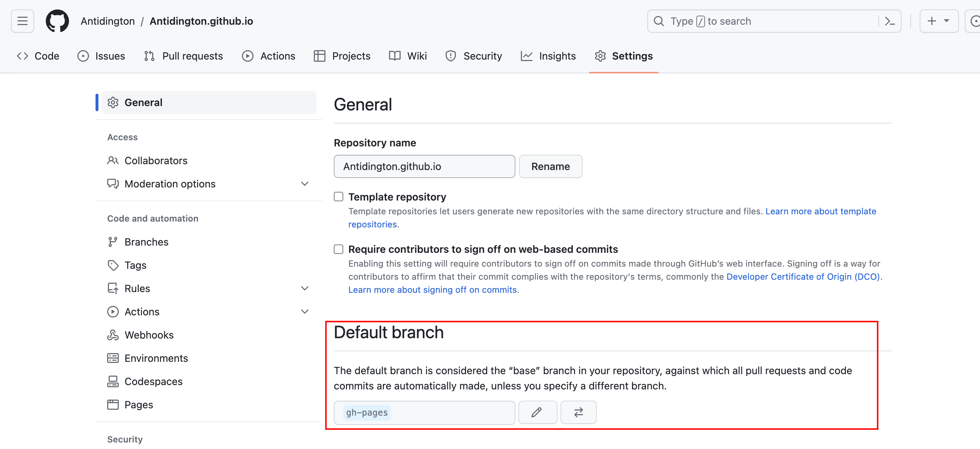The width and height of the screenshot is (980, 449).
Task: Open the Actions tab in top navigation
Action: point(268,56)
